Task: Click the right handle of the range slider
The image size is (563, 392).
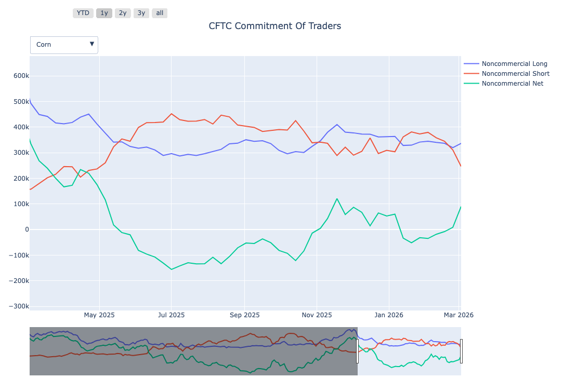Action: pyautogui.click(x=461, y=351)
